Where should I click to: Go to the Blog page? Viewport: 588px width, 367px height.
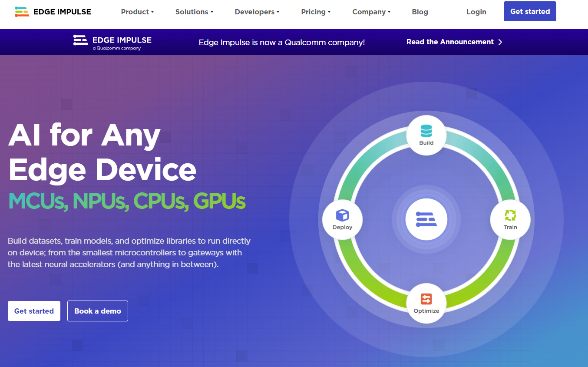(420, 12)
